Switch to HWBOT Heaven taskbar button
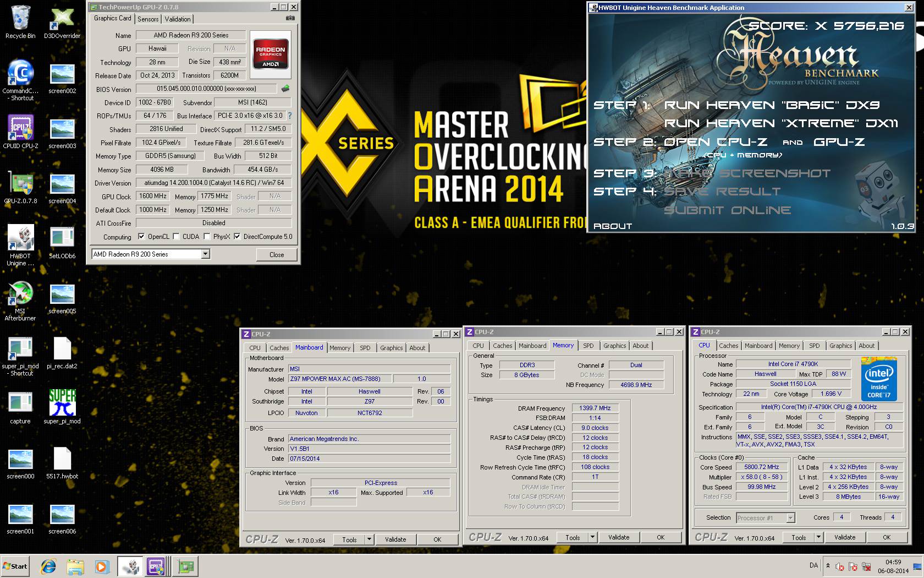This screenshot has height=578, width=924. point(130,566)
